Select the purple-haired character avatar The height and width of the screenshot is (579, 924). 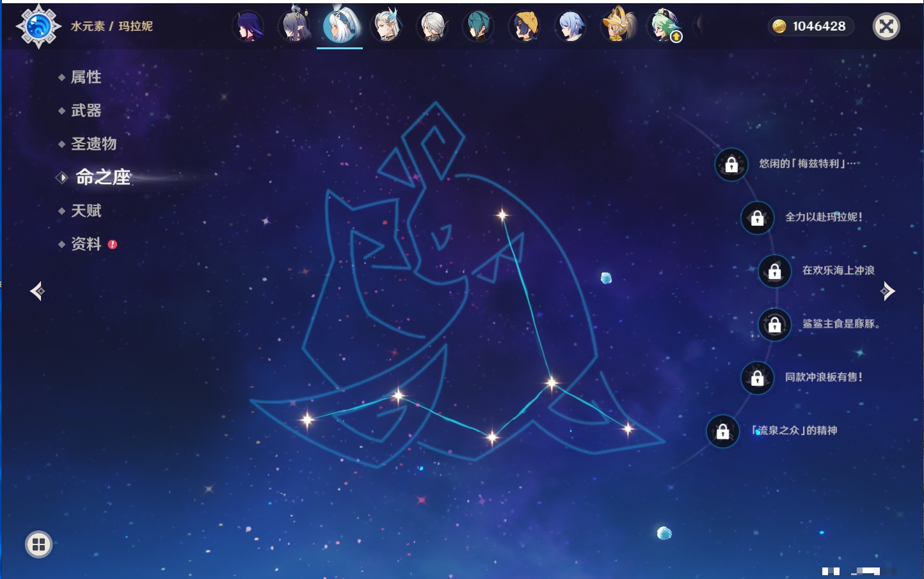(x=248, y=26)
